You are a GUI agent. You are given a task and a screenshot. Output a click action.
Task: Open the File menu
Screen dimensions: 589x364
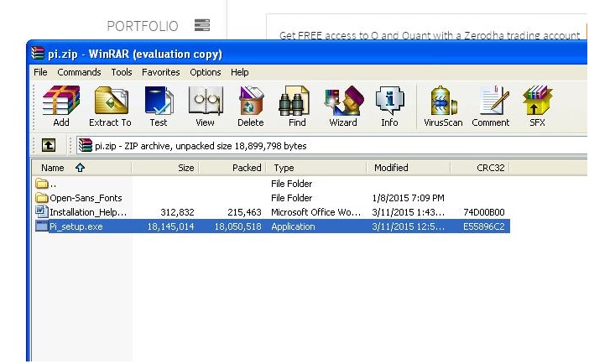pyautogui.click(x=40, y=72)
